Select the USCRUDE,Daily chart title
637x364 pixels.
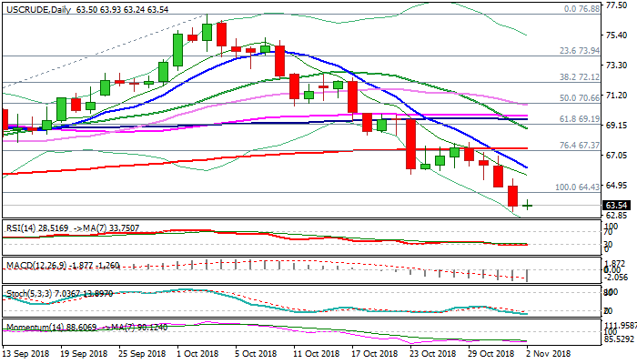pyautogui.click(x=39, y=9)
